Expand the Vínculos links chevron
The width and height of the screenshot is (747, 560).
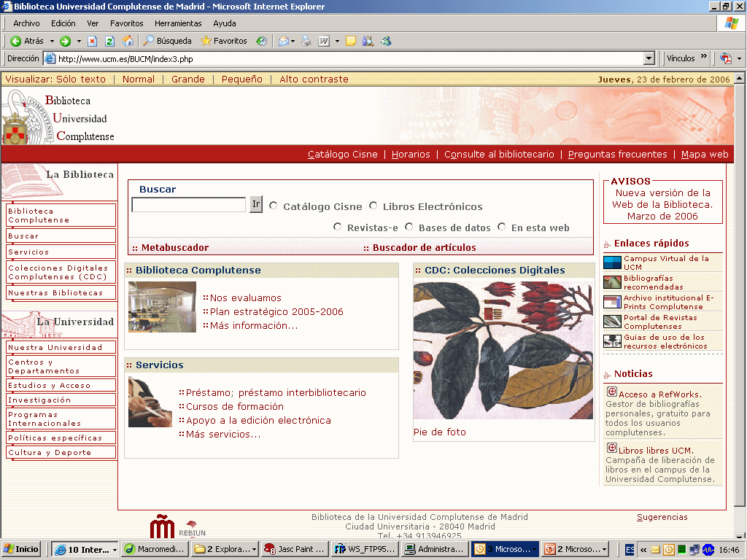(704, 57)
